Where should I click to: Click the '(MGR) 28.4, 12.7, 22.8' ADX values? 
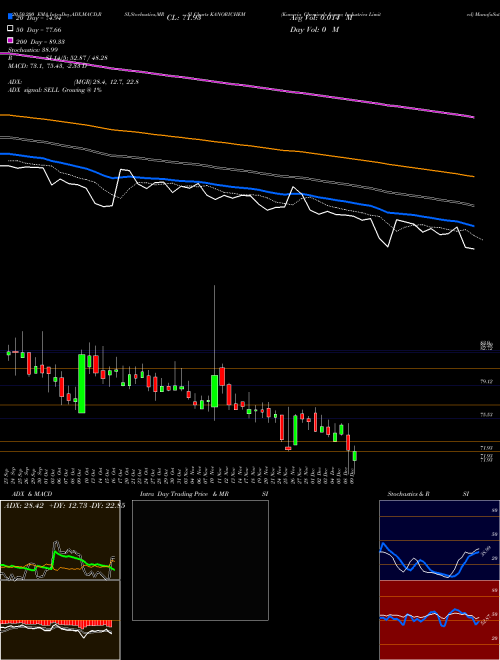(x=106, y=82)
